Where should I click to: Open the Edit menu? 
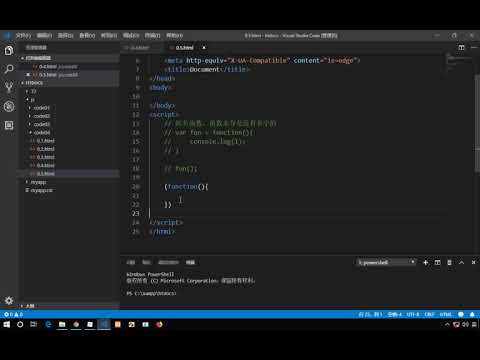click(44, 35)
